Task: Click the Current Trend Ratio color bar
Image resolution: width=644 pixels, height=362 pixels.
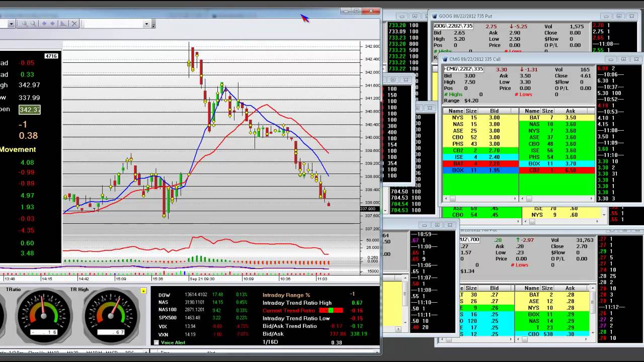Action: (x=331, y=311)
